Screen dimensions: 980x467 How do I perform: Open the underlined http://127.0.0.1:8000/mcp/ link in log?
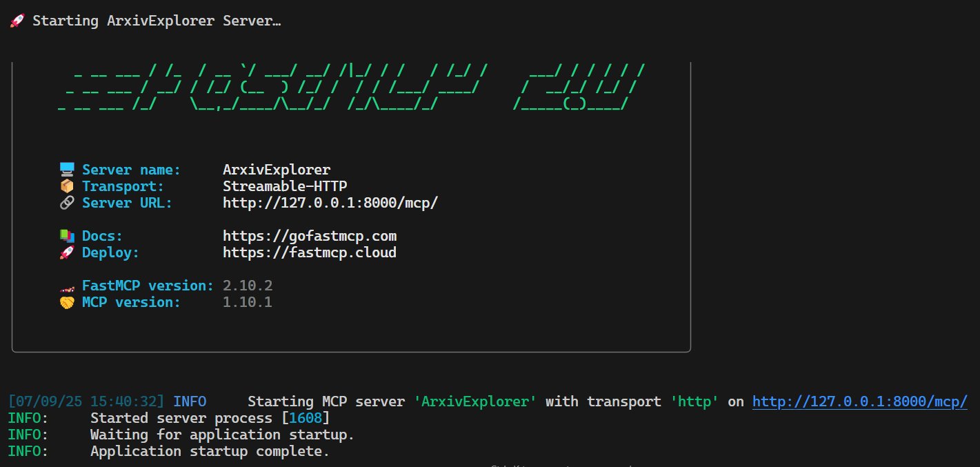[x=860, y=401]
